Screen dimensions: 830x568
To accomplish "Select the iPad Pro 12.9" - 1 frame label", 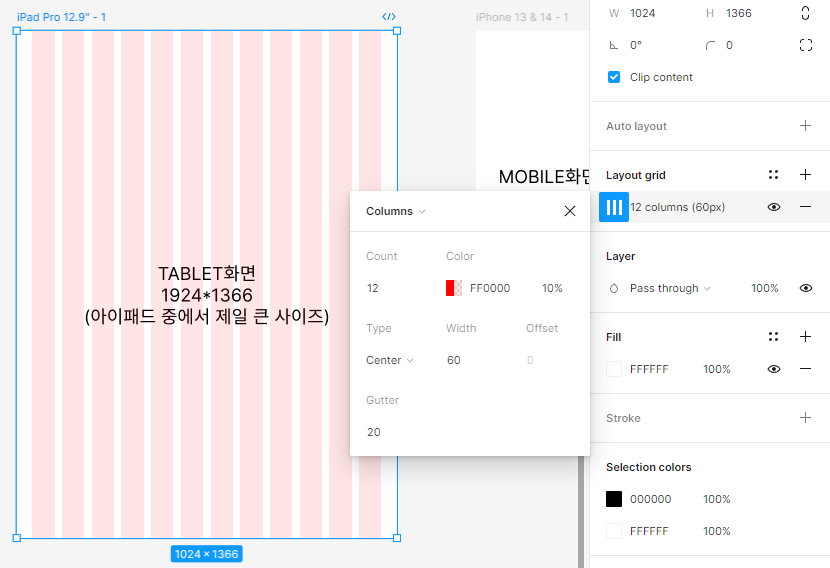I will click(61, 17).
